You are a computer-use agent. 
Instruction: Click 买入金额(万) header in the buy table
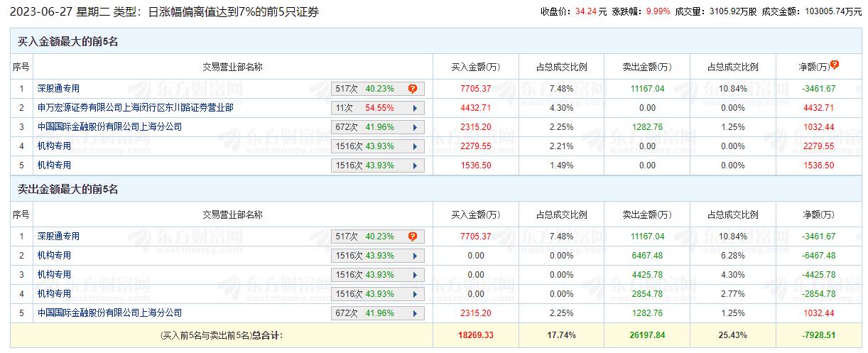click(475, 67)
